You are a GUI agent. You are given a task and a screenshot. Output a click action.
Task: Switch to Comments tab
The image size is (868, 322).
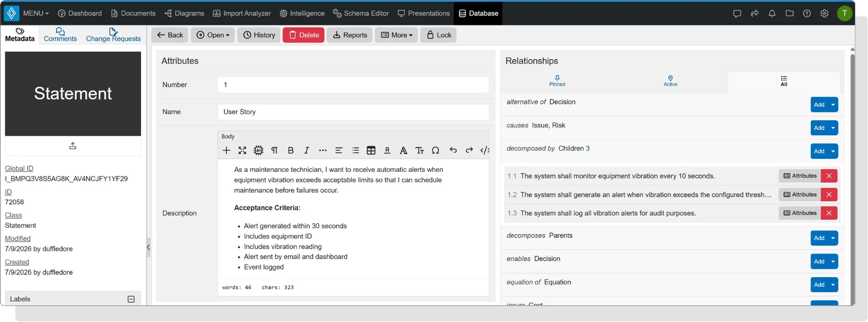coord(60,35)
